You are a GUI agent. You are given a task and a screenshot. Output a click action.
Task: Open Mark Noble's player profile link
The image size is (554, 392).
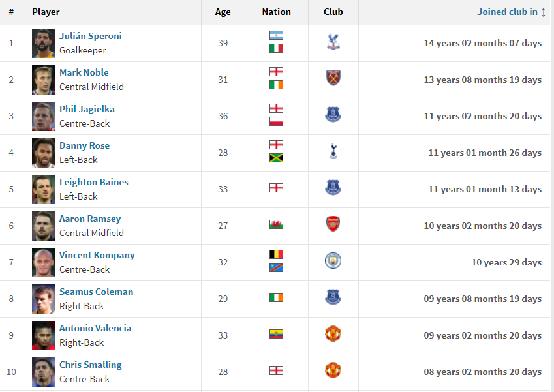pyautogui.click(x=84, y=72)
